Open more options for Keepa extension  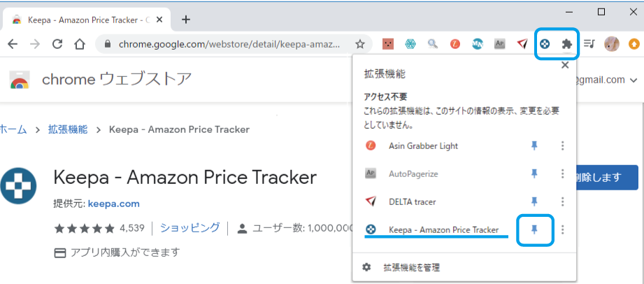coord(562,229)
